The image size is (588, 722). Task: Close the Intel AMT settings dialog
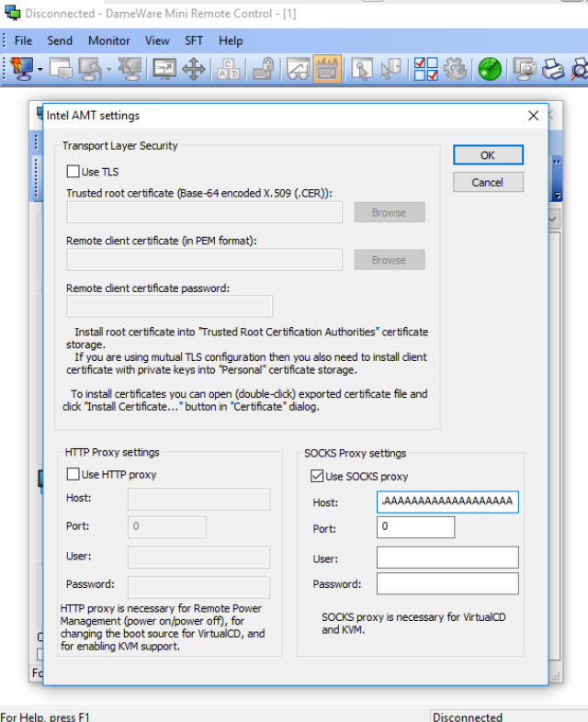[x=533, y=116]
